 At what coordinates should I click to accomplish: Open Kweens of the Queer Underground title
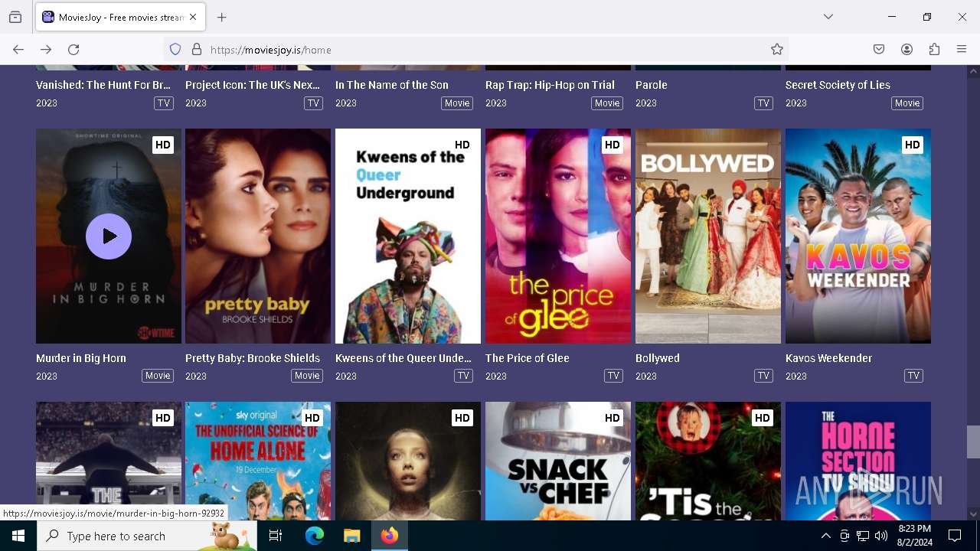[403, 358]
